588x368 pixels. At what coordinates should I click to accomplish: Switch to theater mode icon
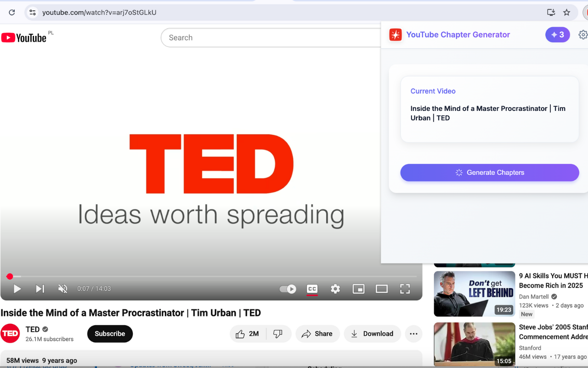(x=382, y=289)
